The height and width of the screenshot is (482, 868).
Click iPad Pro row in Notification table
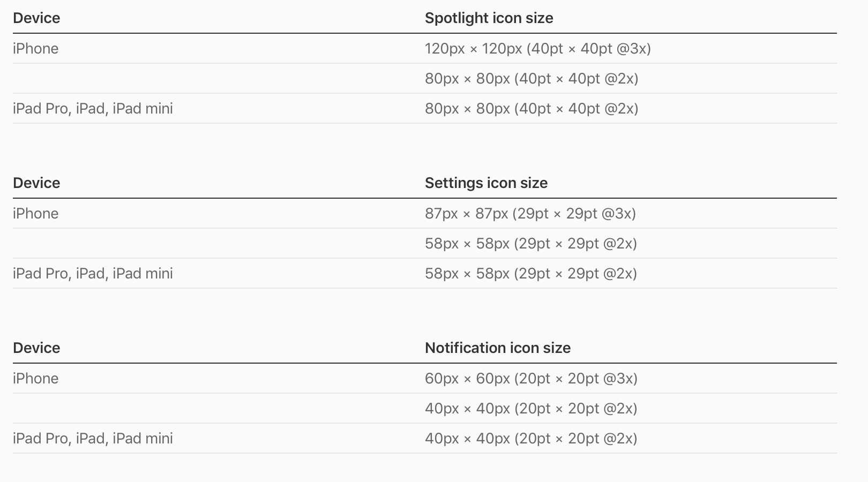pyautogui.click(x=93, y=439)
